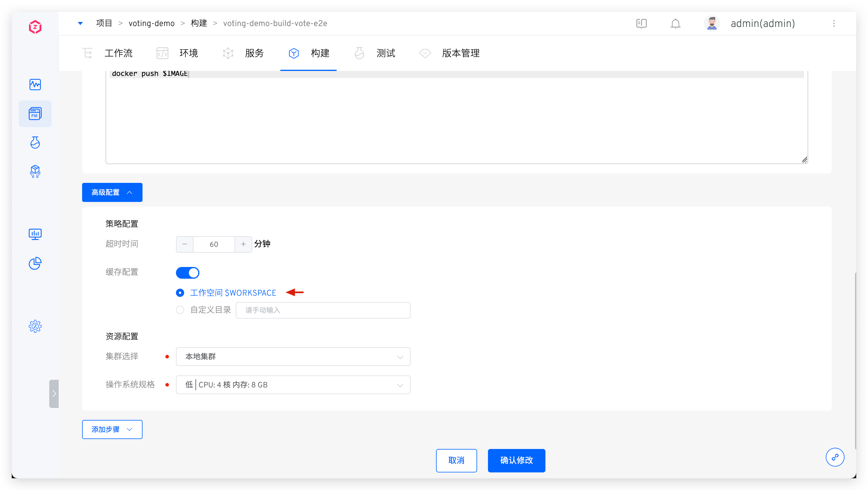Image resolution: width=868 pixels, height=490 pixels.
Task: Click the package delivery sidebar icon
Action: pos(35,171)
